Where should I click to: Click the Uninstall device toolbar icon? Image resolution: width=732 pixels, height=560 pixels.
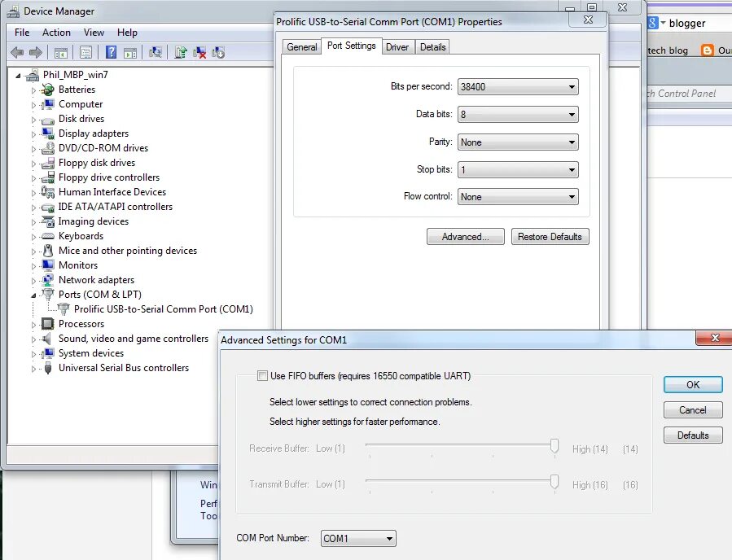[x=199, y=52]
